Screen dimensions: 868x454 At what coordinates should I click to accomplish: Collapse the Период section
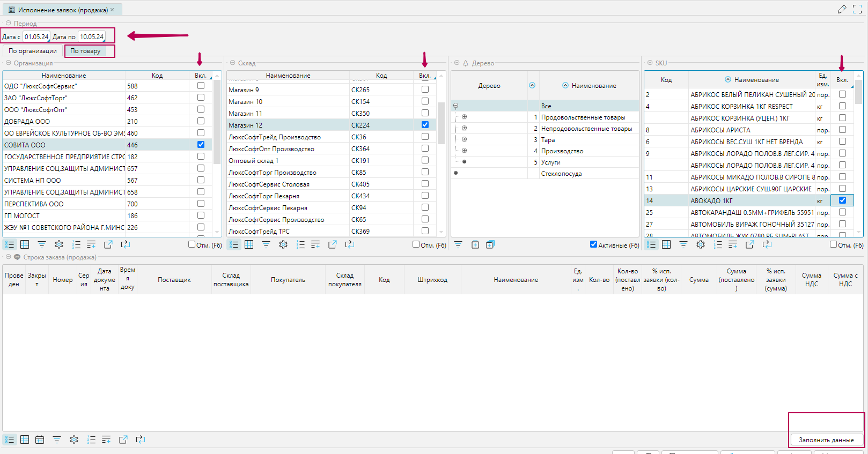[x=8, y=23]
